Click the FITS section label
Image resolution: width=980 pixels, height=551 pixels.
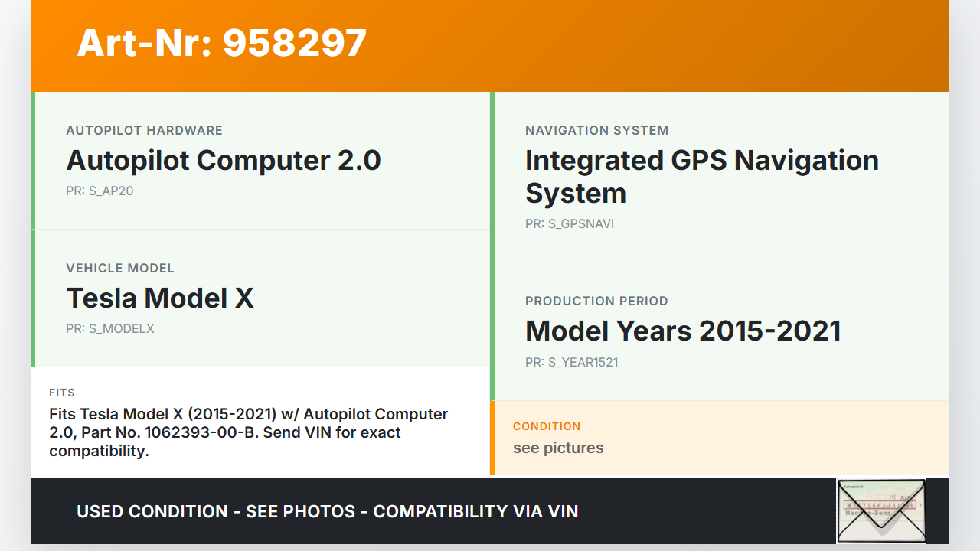tap(62, 393)
